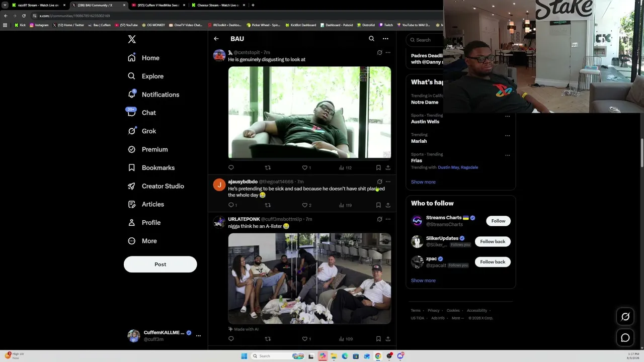Share the "He is genuinely disgusting" post

coord(388,167)
